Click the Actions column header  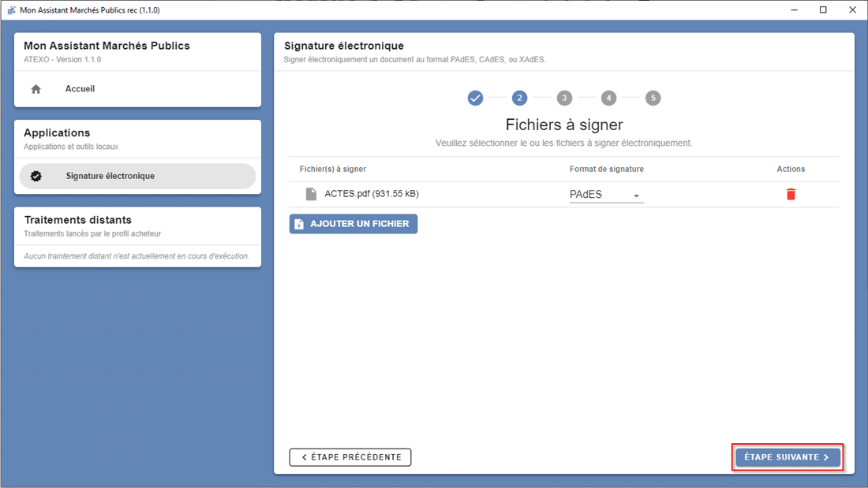click(x=791, y=169)
